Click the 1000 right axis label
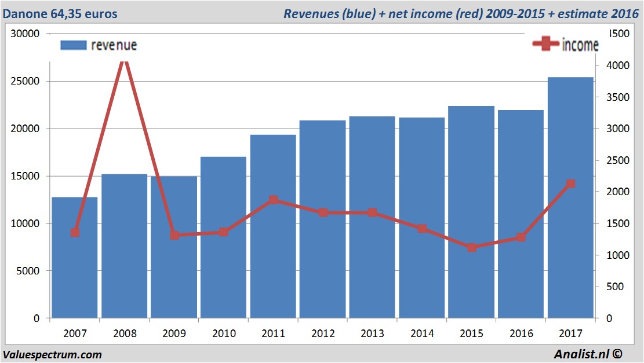Viewport: 644px width, 363px height. tap(618, 255)
